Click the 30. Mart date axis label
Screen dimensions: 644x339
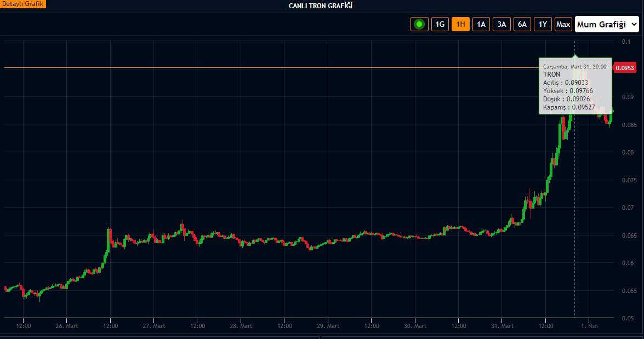click(415, 326)
